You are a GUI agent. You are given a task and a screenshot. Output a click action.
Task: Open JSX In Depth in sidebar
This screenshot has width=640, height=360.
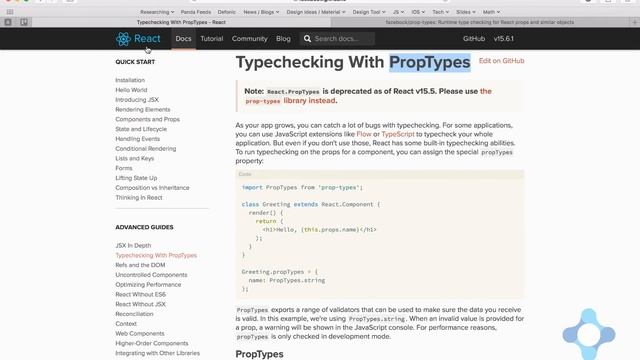[133, 245]
